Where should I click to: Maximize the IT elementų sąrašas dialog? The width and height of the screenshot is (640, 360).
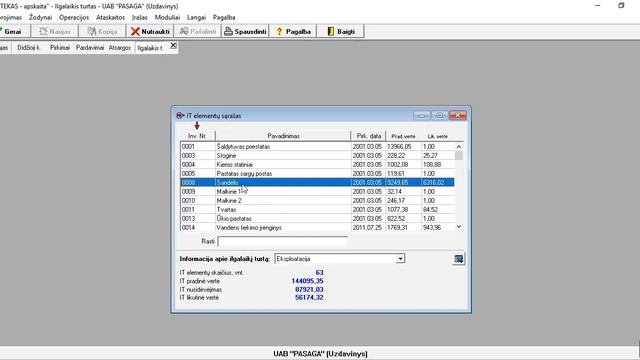(440, 116)
